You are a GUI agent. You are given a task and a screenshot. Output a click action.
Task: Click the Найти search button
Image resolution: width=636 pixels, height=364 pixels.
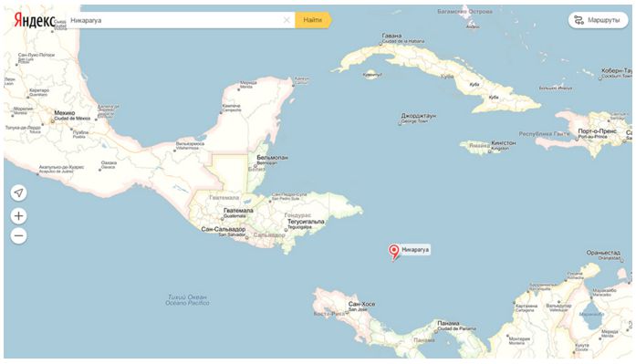(313, 20)
